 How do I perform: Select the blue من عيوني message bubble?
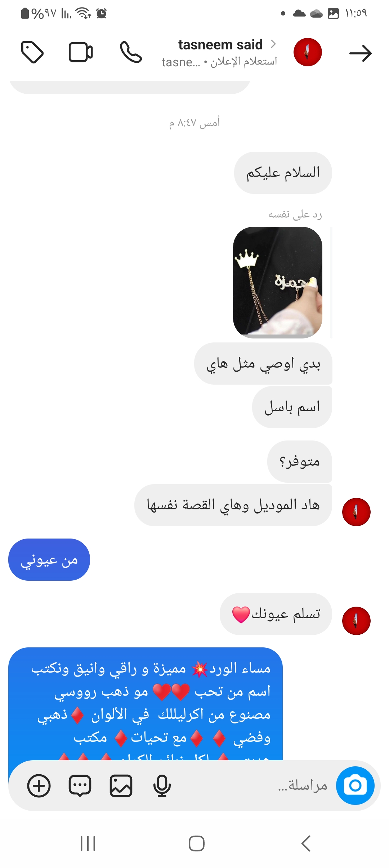(x=49, y=559)
